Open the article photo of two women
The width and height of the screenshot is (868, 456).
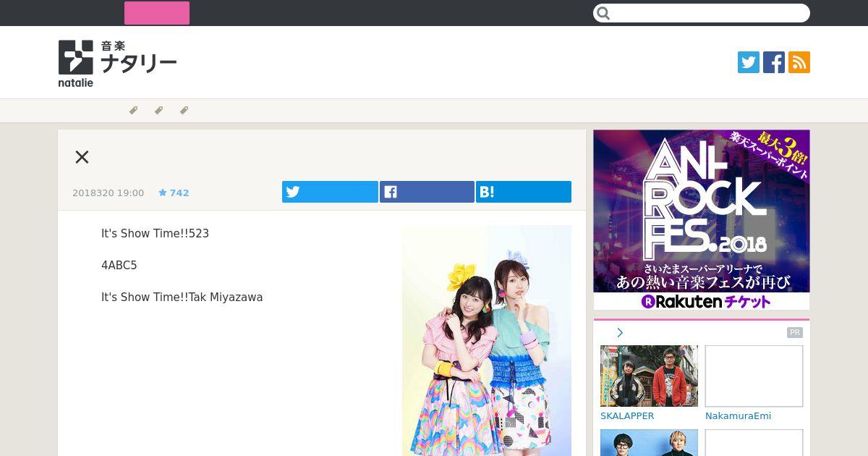coord(487,340)
